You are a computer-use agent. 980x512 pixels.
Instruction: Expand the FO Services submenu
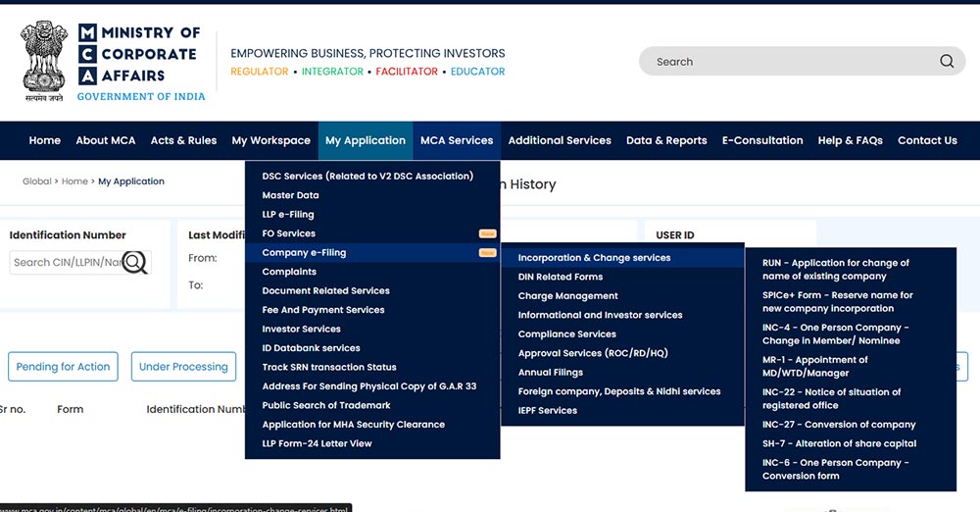coord(288,233)
